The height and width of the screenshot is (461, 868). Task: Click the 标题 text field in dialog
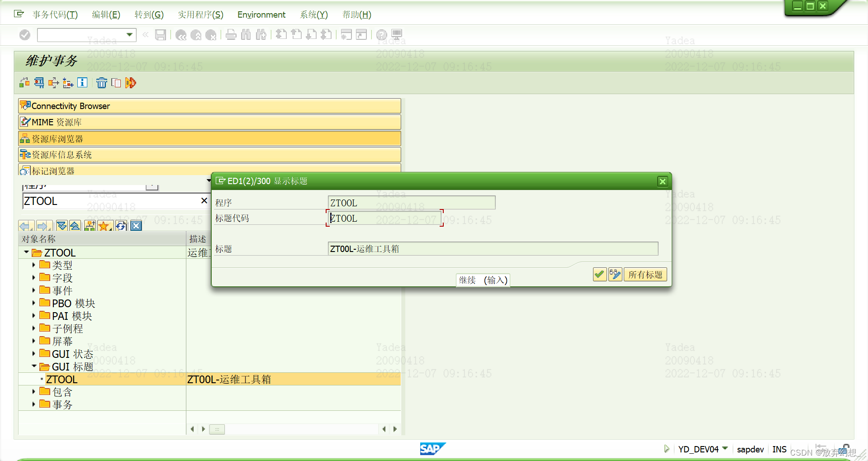click(493, 249)
